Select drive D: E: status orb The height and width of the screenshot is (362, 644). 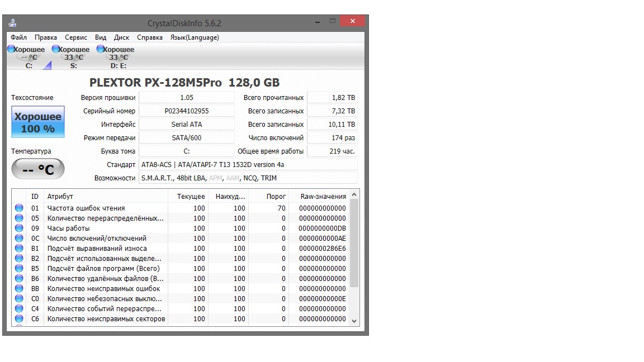pyautogui.click(x=101, y=49)
